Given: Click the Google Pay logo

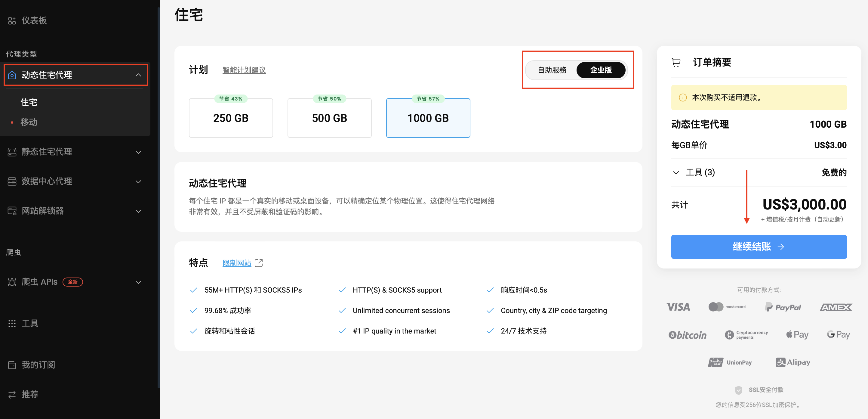Looking at the screenshot, I should (838, 335).
